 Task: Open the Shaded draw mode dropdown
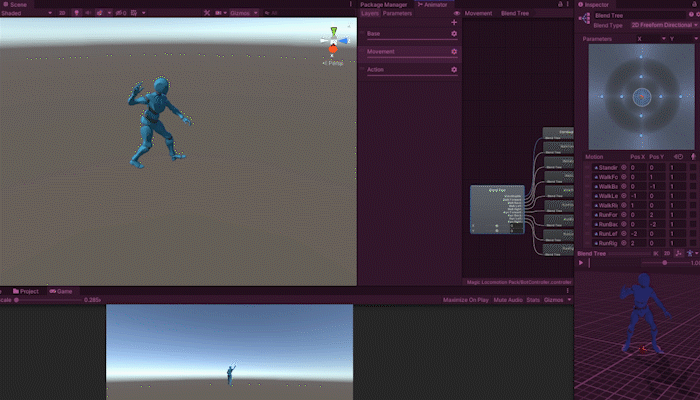[24, 14]
